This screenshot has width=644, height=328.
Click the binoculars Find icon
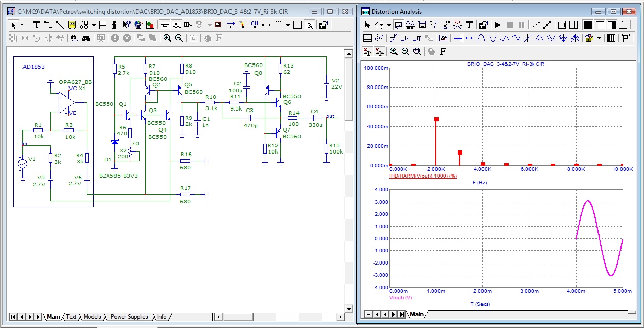coord(86,38)
